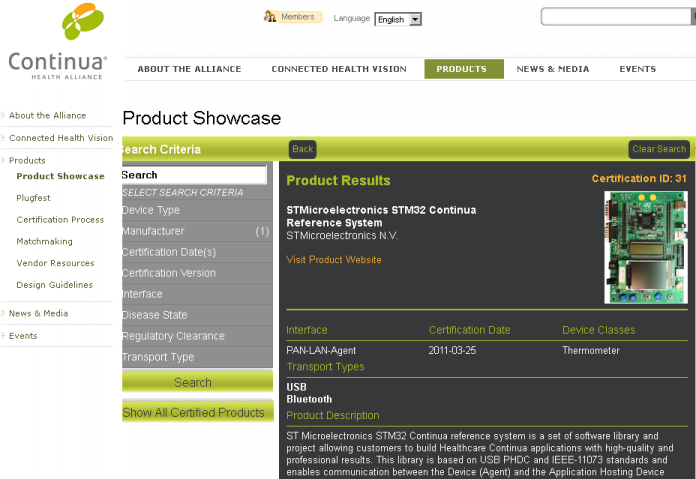Viewport: 696px width, 479px height.
Task: Expand the Certification Version criteria
Action: click(x=197, y=273)
